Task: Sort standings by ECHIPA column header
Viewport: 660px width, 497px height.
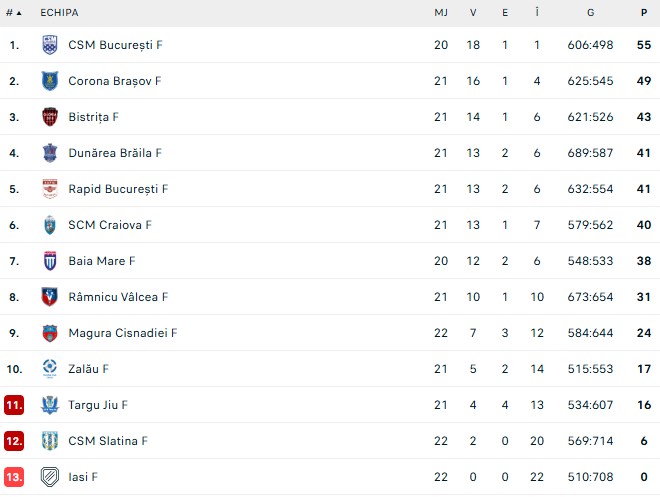Action: (59, 13)
